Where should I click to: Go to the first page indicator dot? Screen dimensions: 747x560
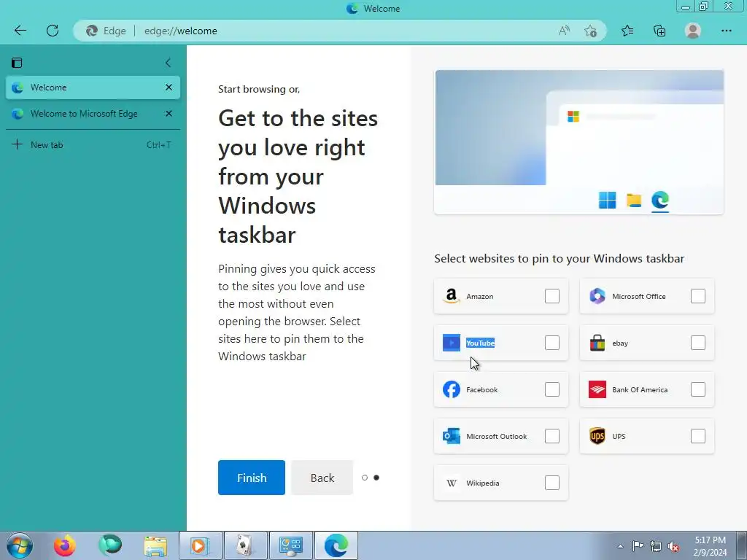365,478
